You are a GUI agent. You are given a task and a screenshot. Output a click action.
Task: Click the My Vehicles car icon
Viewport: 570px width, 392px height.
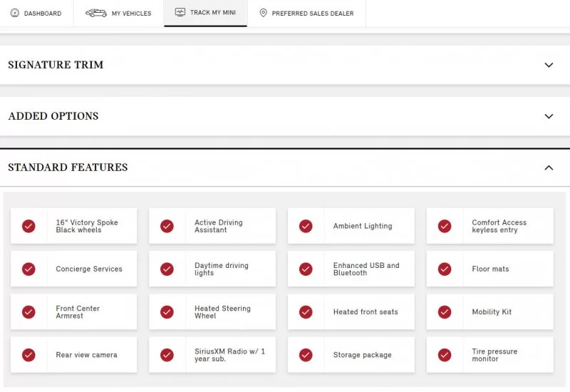[96, 13]
